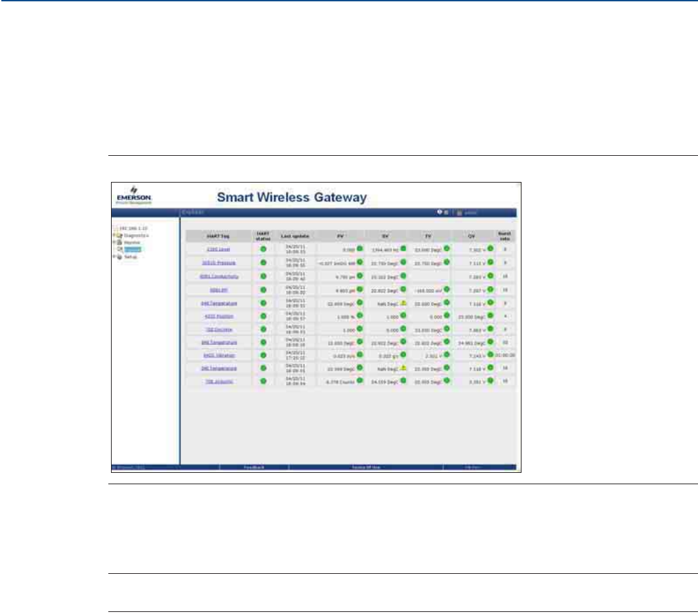Open the 9420 Vibration device link
Image resolution: width=698 pixels, height=616 pixels.
219,355
